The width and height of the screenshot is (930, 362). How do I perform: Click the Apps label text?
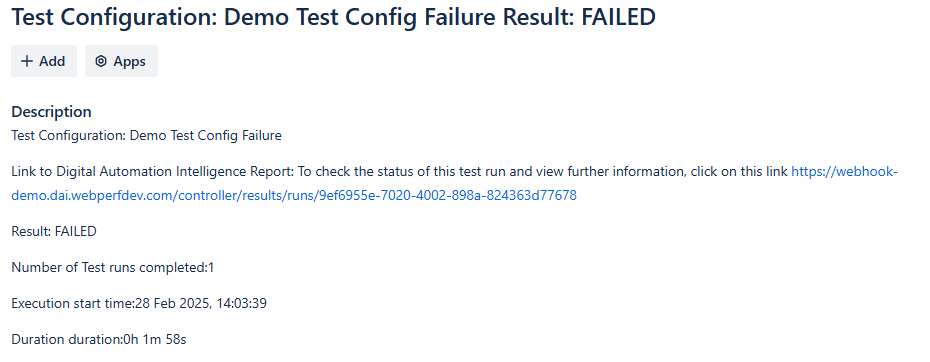[130, 61]
